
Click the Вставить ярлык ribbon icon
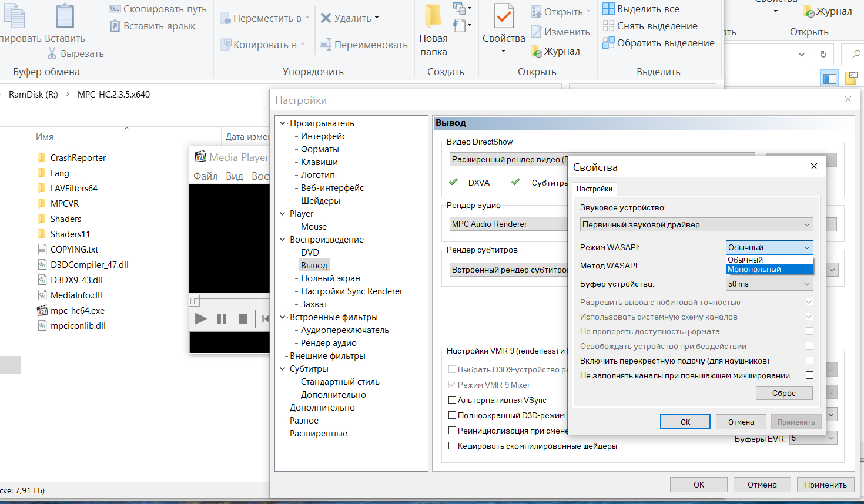pyautogui.click(x=115, y=26)
